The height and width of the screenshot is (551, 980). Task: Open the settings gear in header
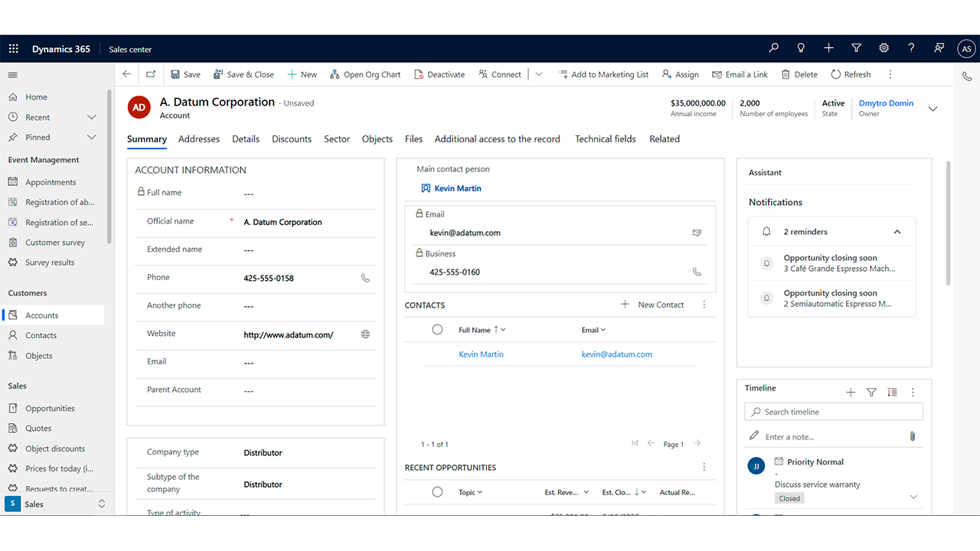tap(884, 48)
